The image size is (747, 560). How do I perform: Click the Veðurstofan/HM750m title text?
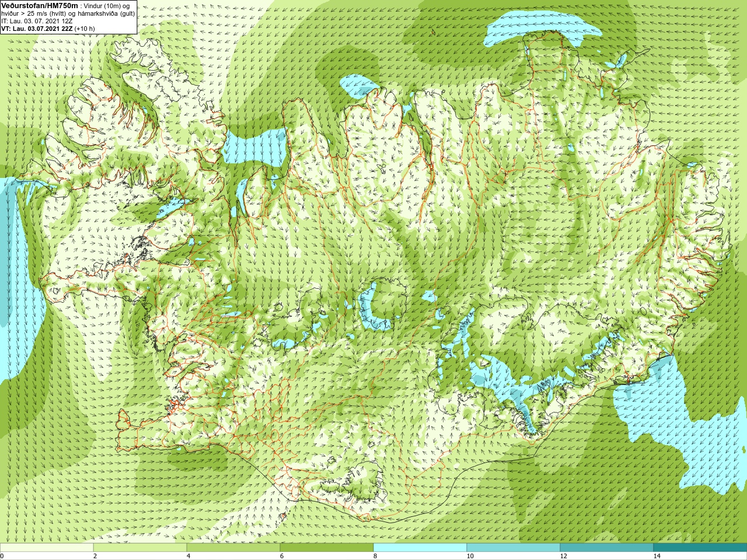[40, 5]
